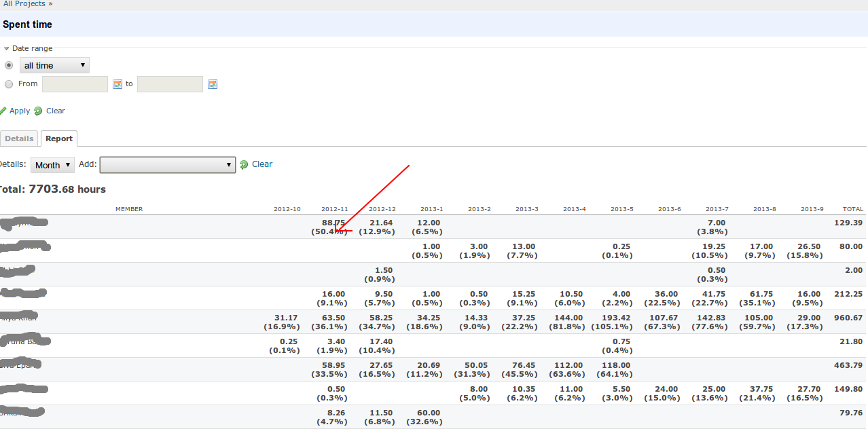
Task: Click the 960.67 row total
Action: (x=849, y=318)
